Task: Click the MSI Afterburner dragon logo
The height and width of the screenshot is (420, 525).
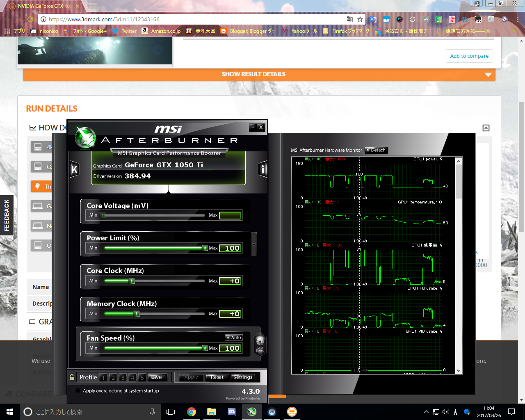Action: point(85,137)
